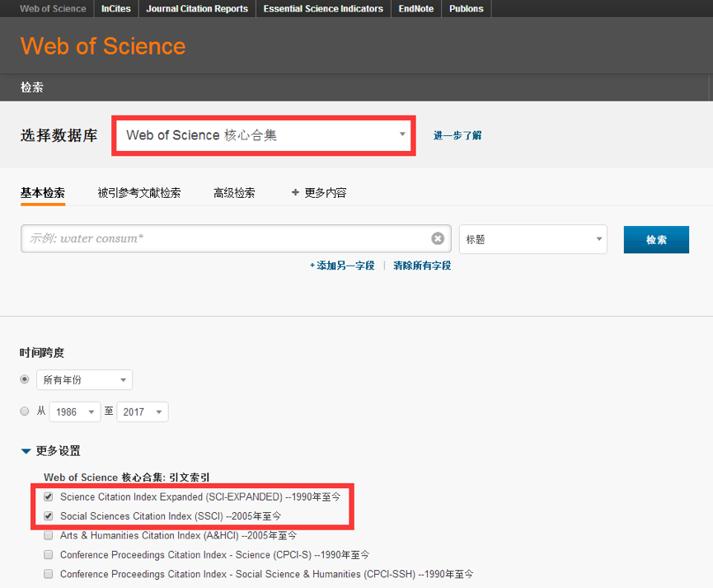Image resolution: width=713 pixels, height=588 pixels.
Task: Select the 所有年份 radio button
Action: [24, 379]
